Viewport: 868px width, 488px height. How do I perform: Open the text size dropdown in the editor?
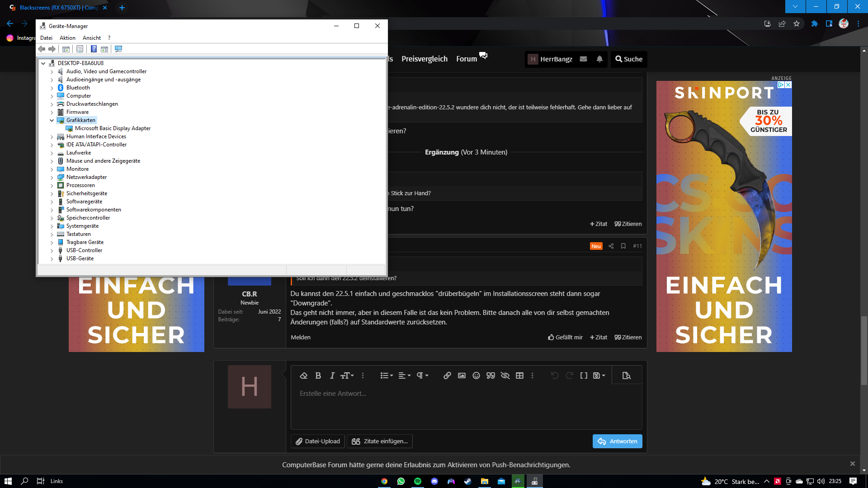click(346, 375)
